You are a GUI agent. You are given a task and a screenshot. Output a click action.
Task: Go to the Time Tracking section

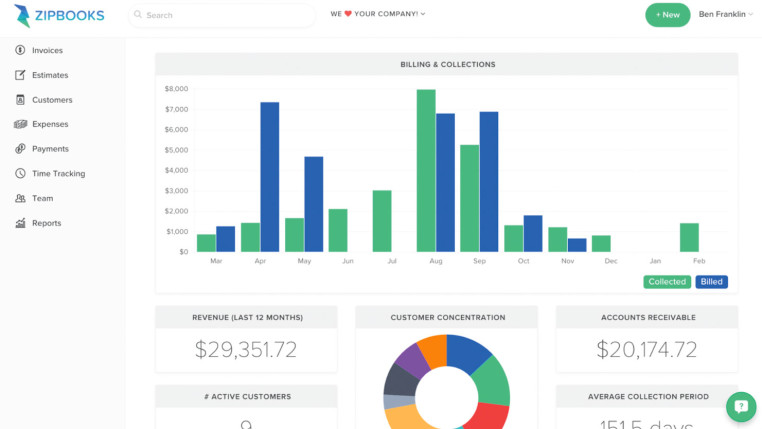[58, 174]
